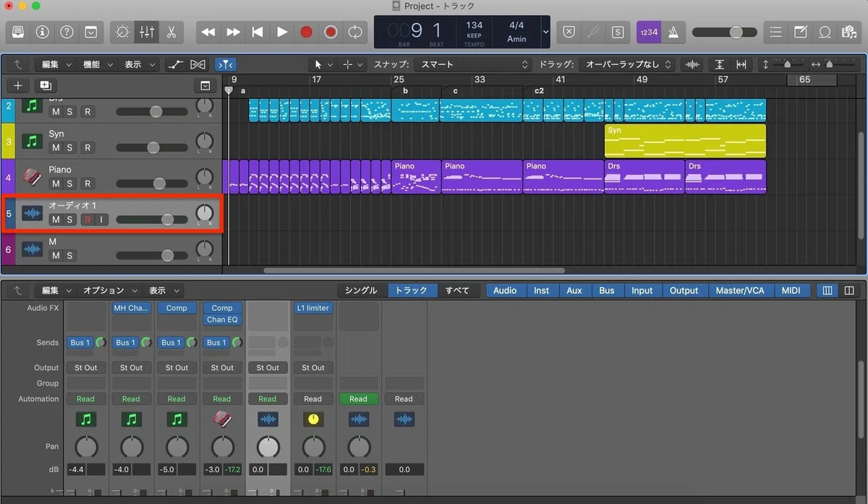Open the tracks 編集 menu
Viewport: 868px width, 504px height.
tap(56, 64)
